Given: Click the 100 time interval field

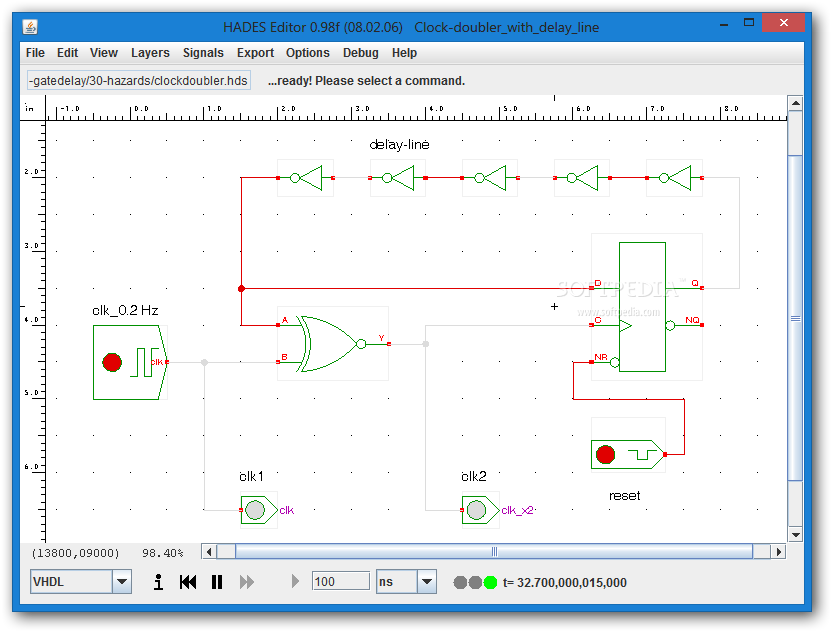Looking at the screenshot, I should coord(341,582).
